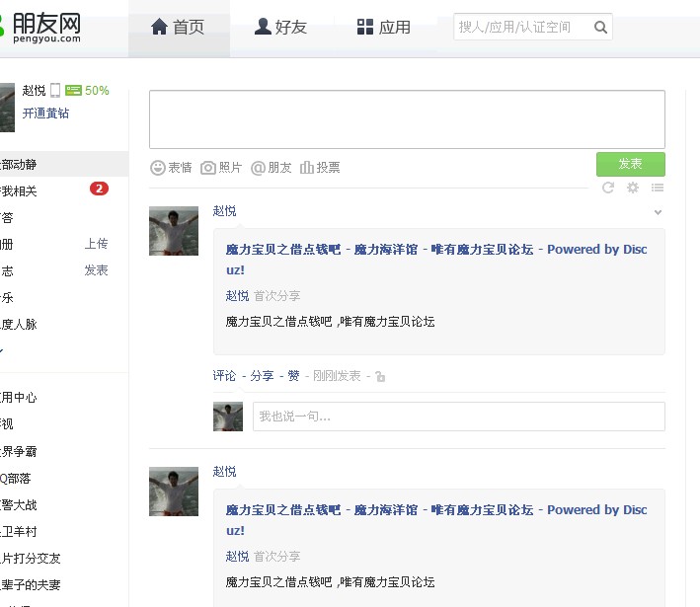
Task: Refresh the feed with the reload icon
Action: pyautogui.click(x=608, y=188)
